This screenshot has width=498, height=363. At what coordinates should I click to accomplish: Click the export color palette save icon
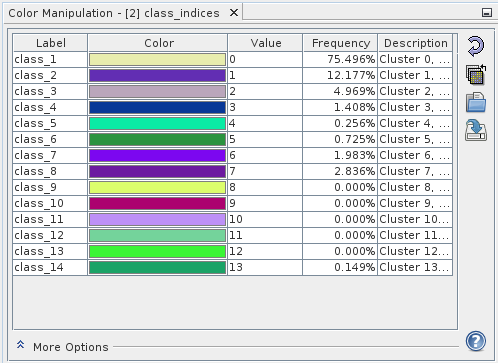476,130
